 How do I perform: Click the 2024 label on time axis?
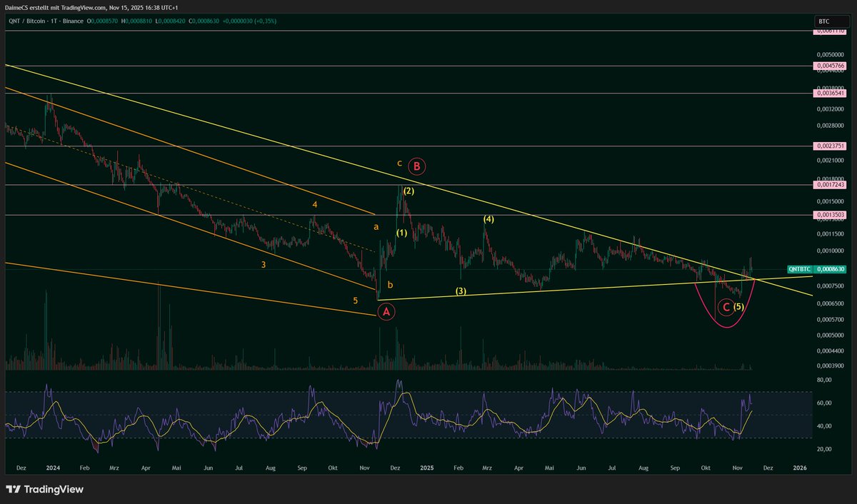52,468
